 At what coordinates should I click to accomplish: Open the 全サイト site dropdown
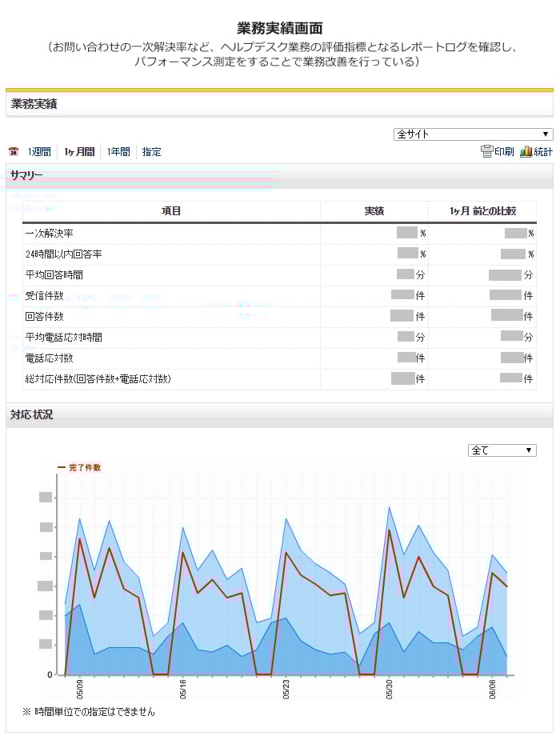(x=473, y=134)
